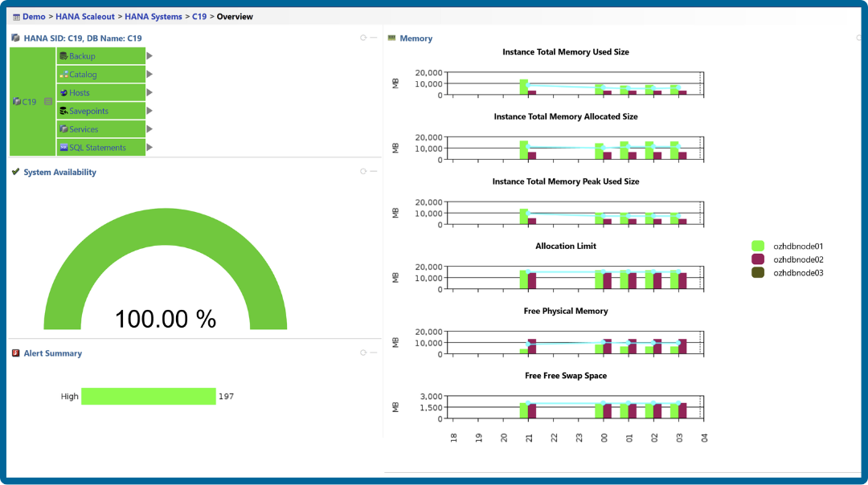Click the Catalog icon
The image size is (868, 485).
pos(63,74)
